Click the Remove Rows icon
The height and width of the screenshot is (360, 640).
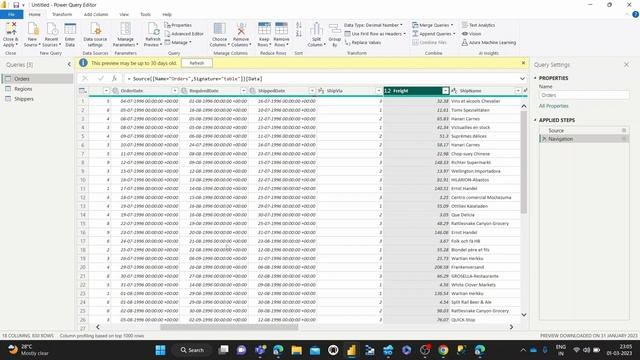pyautogui.click(x=281, y=29)
